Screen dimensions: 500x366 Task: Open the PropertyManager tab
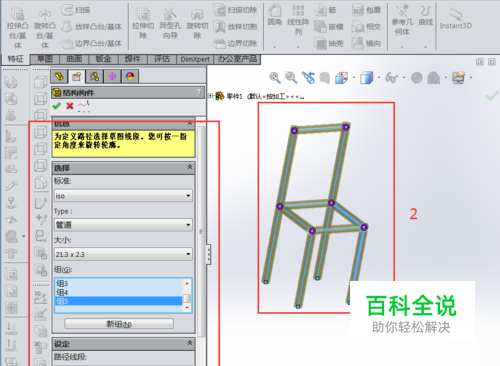[77, 76]
